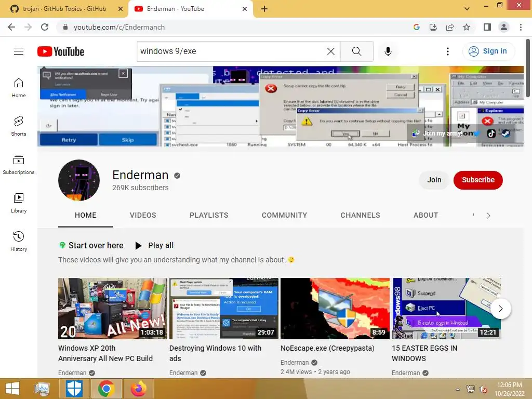Click the share page icon in address bar
The width and height of the screenshot is (532, 399).
click(450, 27)
